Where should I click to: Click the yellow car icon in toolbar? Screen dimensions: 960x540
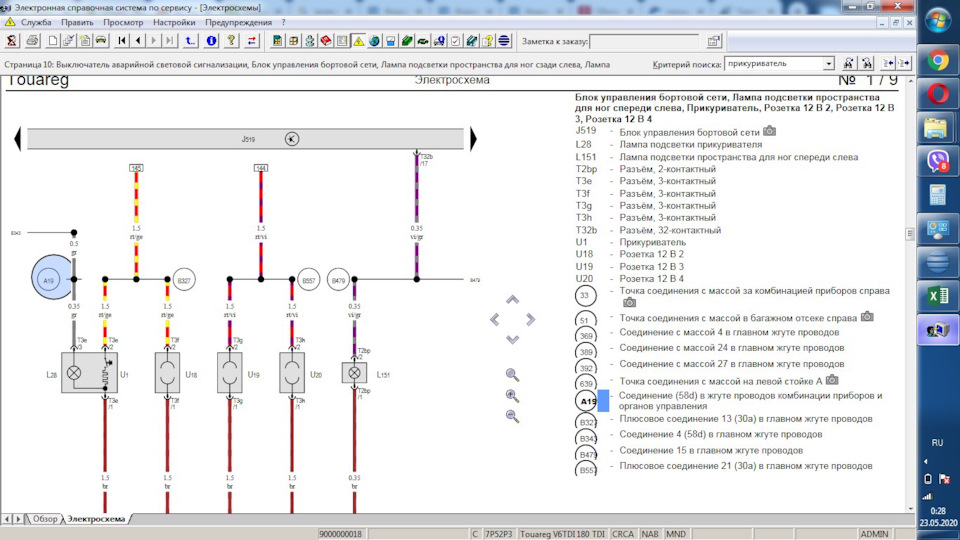101,41
